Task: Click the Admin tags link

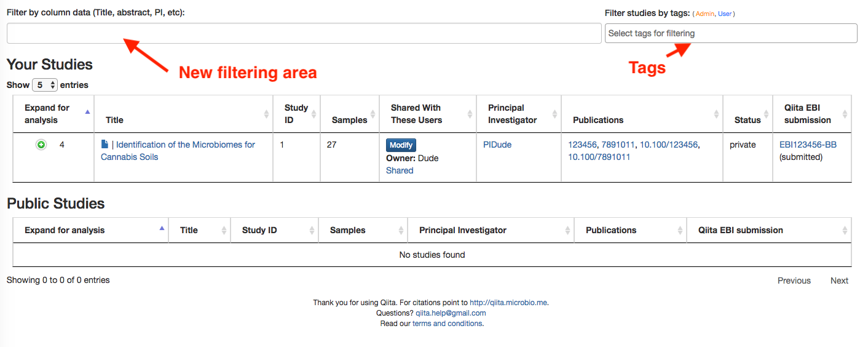Action: (705, 14)
